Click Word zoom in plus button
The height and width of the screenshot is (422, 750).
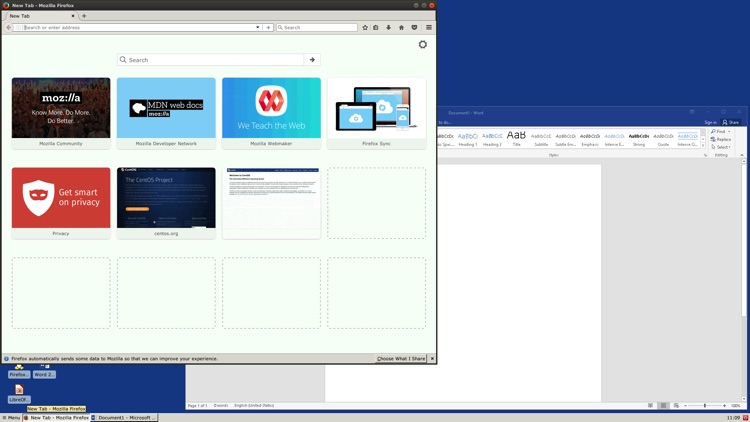click(x=724, y=406)
